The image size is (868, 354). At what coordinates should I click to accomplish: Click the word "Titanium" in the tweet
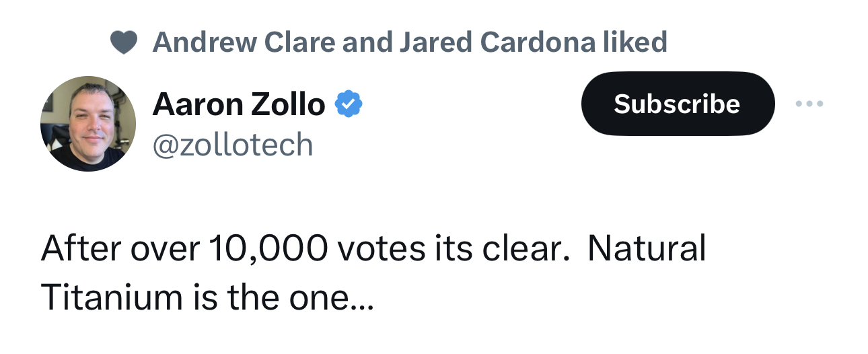pyautogui.click(x=107, y=296)
